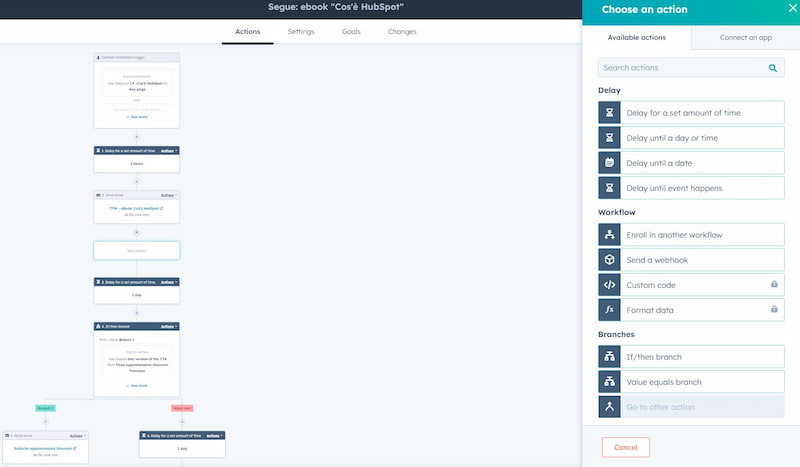Open the Goals tab

pos(351,32)
